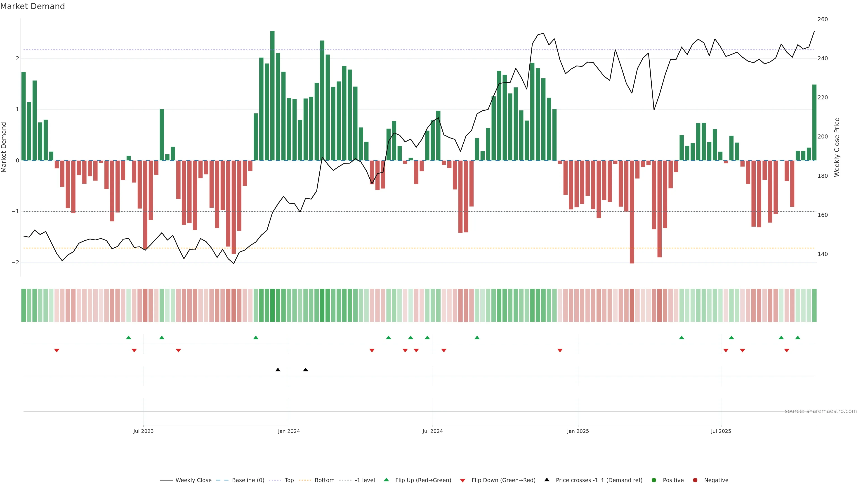Click black Price crosses triangle in legend
This screenshot has height=488, width=868.
[547, 480]
